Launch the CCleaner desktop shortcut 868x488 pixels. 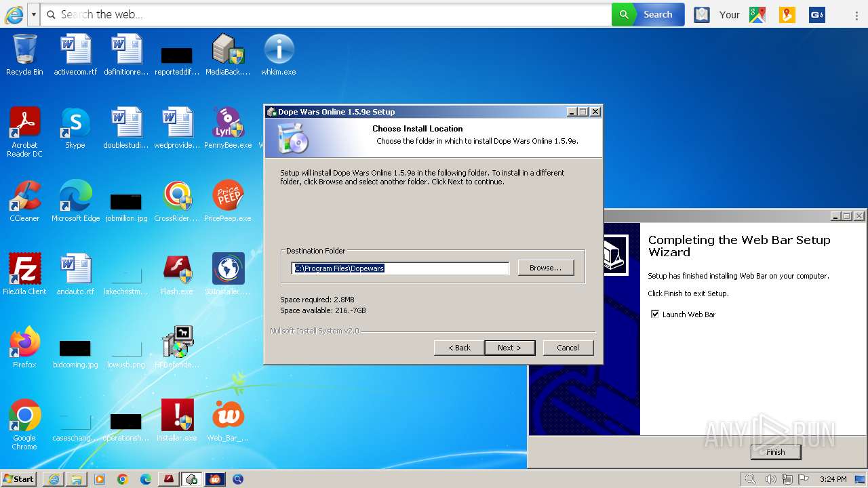[x=24, y=201]
